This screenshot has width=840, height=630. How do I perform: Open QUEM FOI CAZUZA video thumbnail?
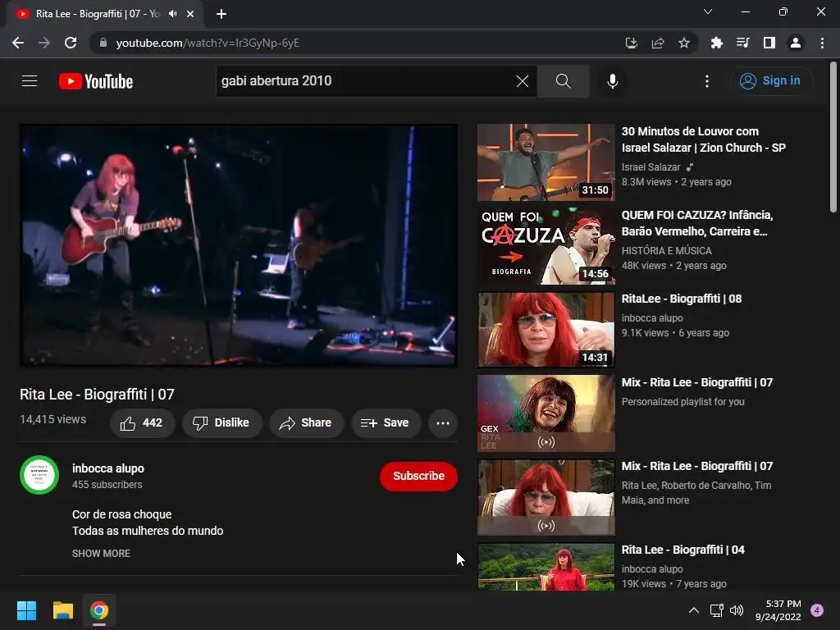point(546,246)
